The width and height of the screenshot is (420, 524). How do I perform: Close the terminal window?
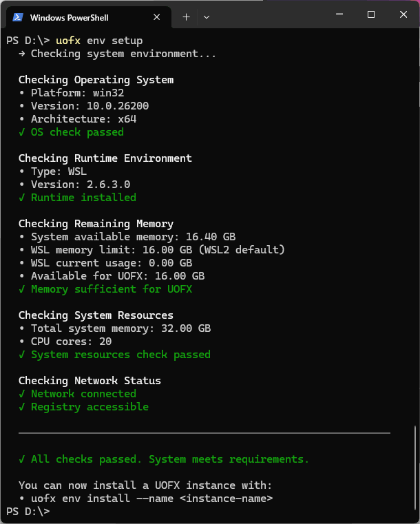click(403, 14)
